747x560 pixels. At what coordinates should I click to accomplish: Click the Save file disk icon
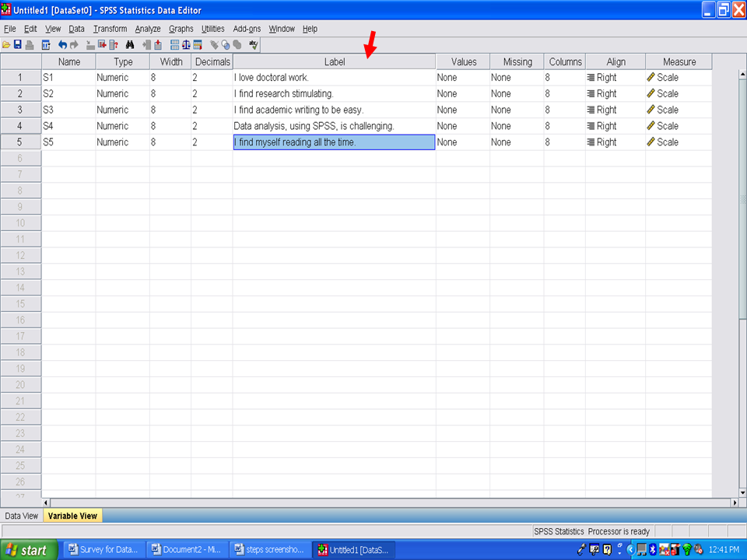point(17,45)
